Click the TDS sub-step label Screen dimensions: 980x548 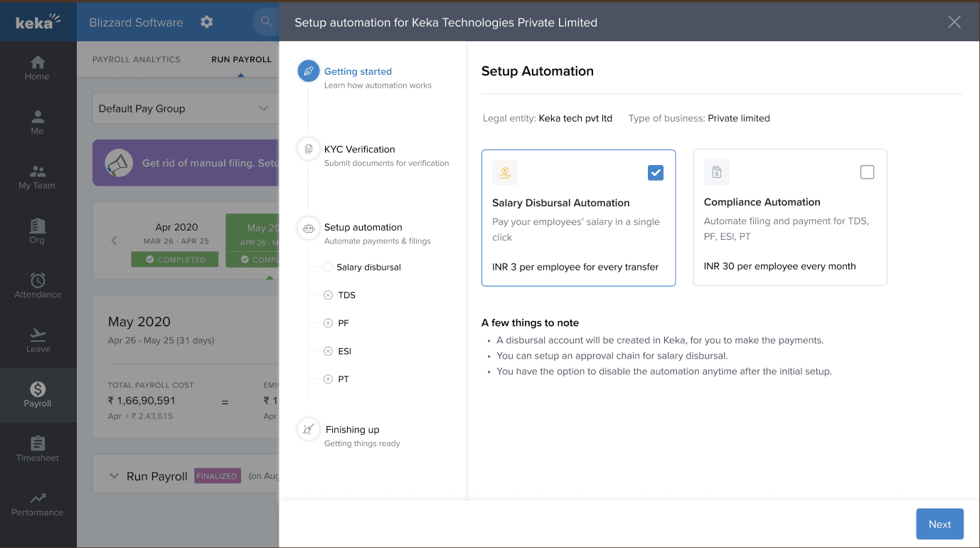(346, 295)
